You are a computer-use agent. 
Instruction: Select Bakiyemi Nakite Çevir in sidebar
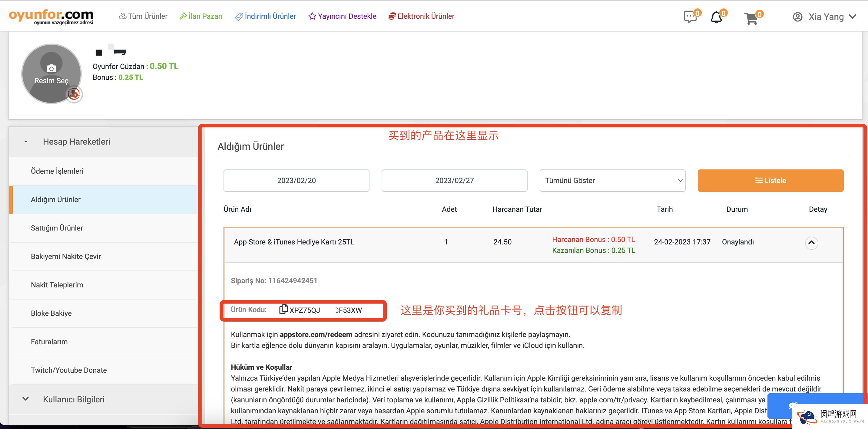pos(103,256)
